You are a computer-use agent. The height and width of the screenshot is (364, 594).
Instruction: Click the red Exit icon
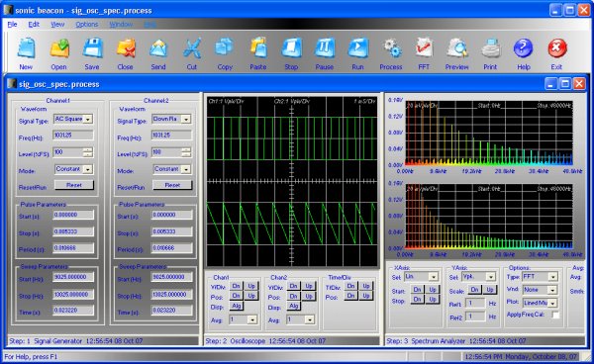pos(556,48)
